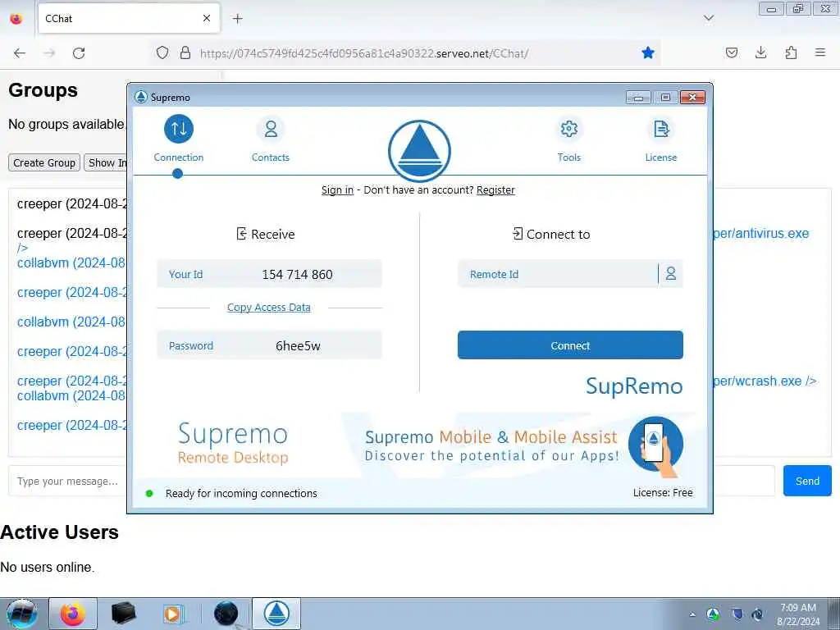Click the Sign in link

(x=337, y=190)
